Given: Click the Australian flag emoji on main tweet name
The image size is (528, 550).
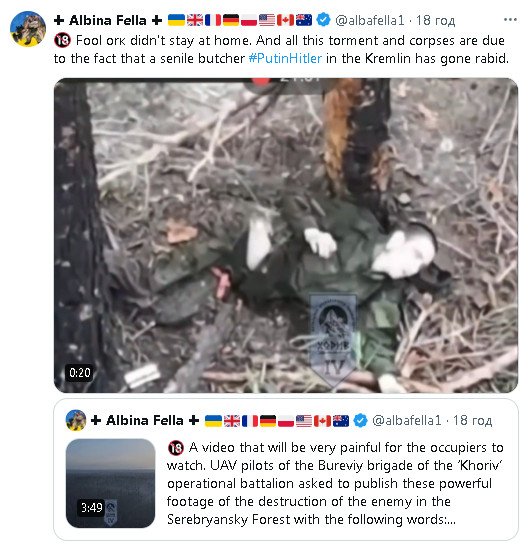Looking at the screenshot, I should 304,20.
